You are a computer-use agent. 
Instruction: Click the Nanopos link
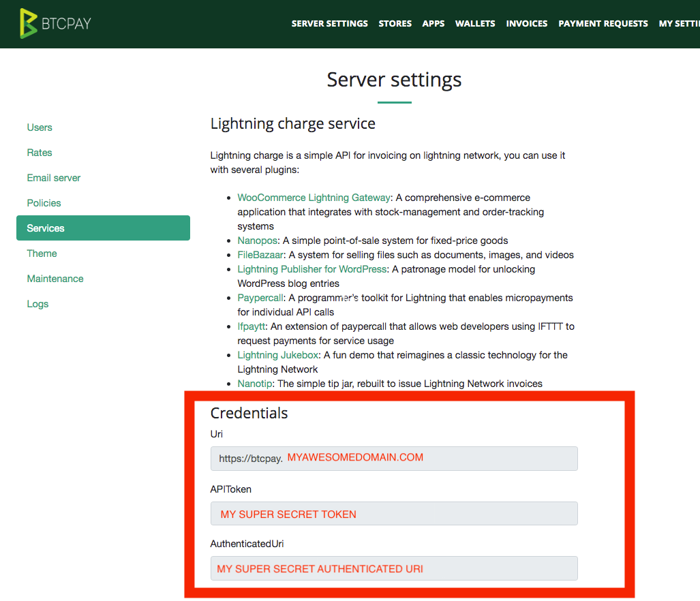257,241
